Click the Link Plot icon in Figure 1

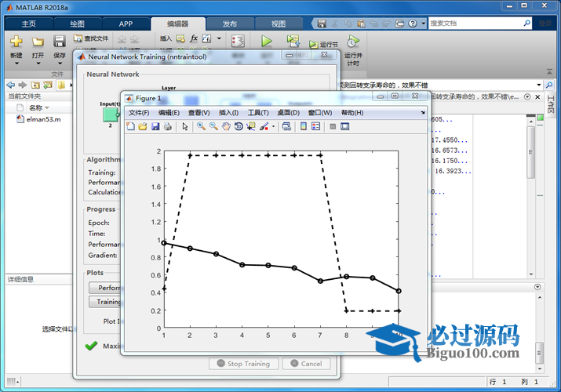tap(286, 126)
